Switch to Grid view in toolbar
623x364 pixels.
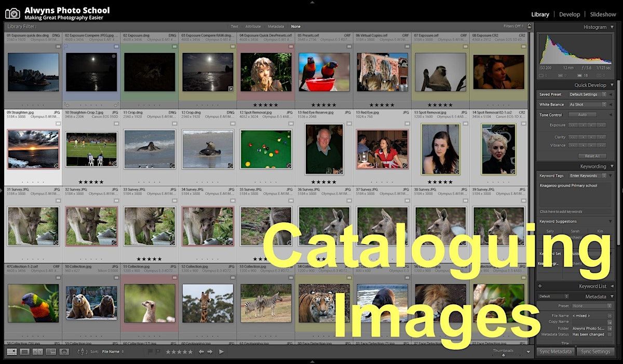click(11, 352)
